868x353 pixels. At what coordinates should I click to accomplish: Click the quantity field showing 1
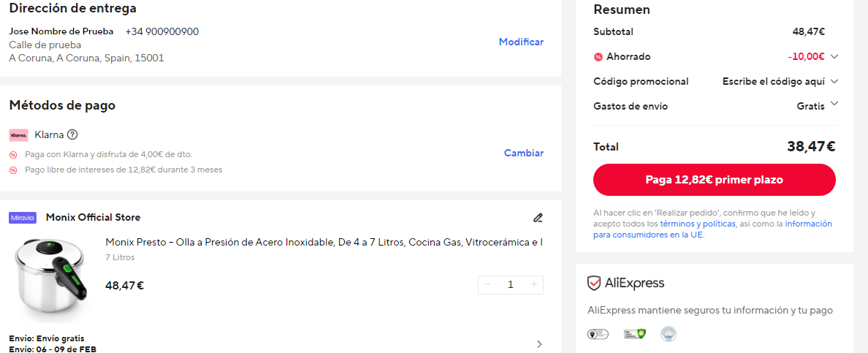point(511,285)
